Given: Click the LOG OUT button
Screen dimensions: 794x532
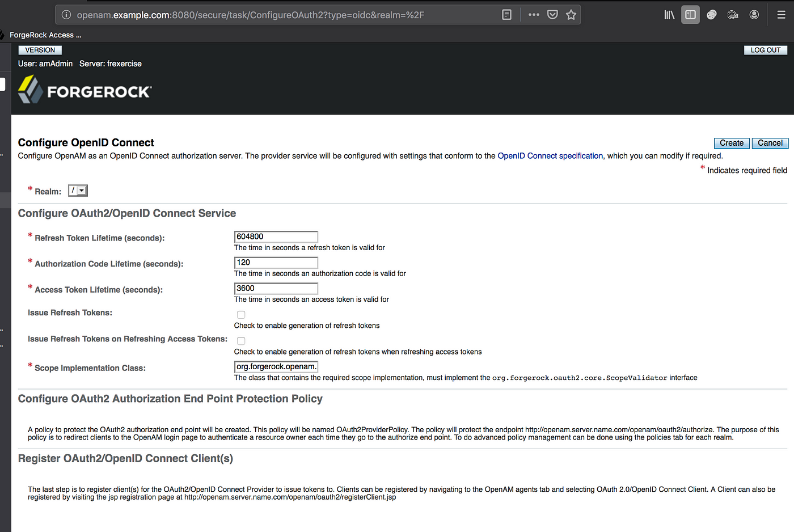Looking at the screenshot, I should (x=766, y=50).
